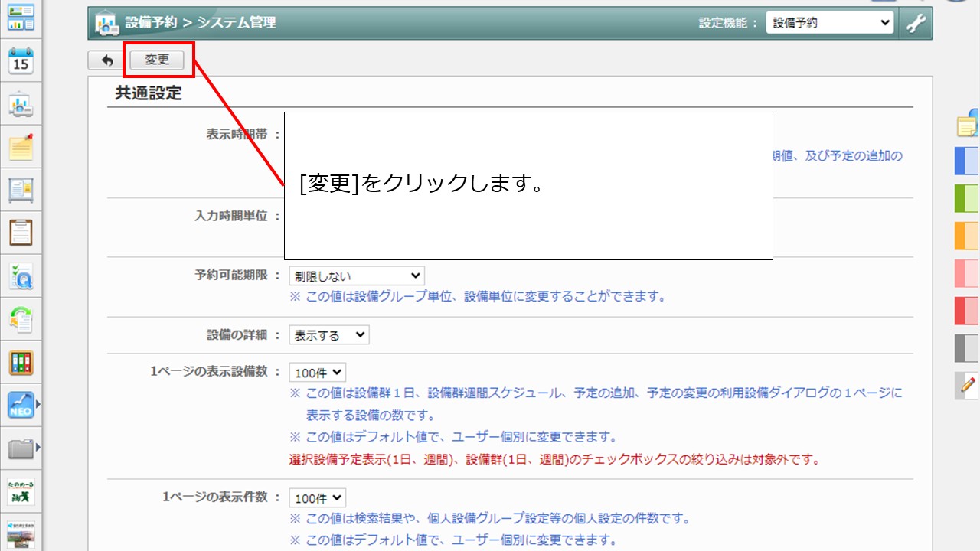This screenshot has width=980, height=551.
Task: Open the brown clipboard icon in sidebar
Action: (x=21, y=232)
